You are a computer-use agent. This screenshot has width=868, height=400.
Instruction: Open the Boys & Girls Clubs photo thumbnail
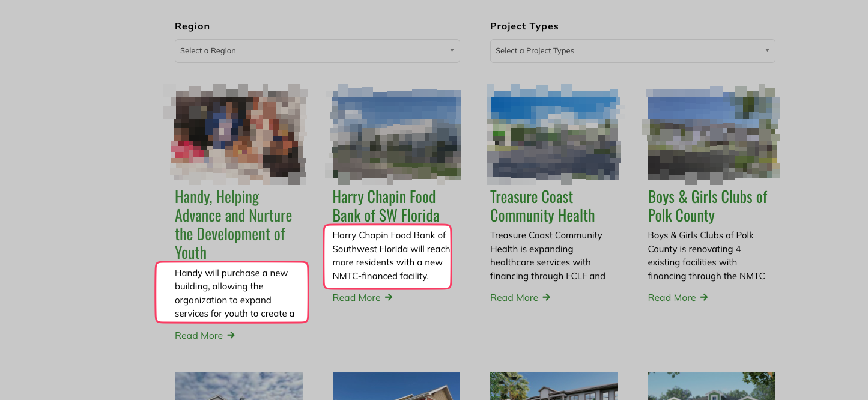712,135
